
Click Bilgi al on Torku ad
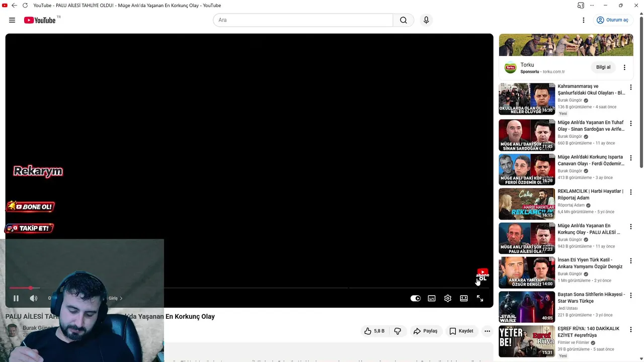[603, 67]
